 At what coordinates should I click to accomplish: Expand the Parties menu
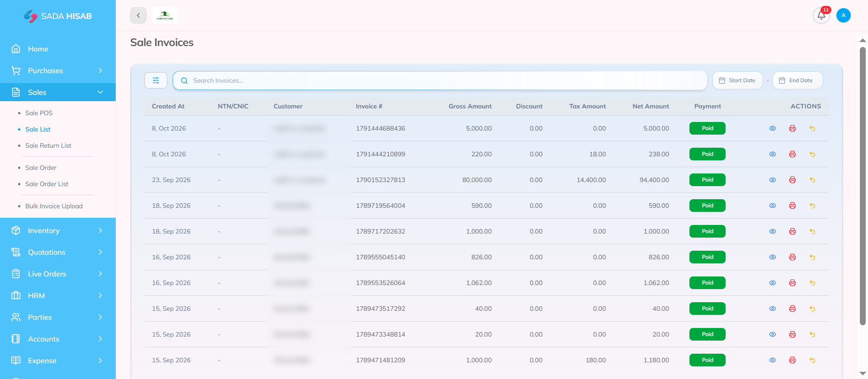pyautogui.click(x=58, y=317)
